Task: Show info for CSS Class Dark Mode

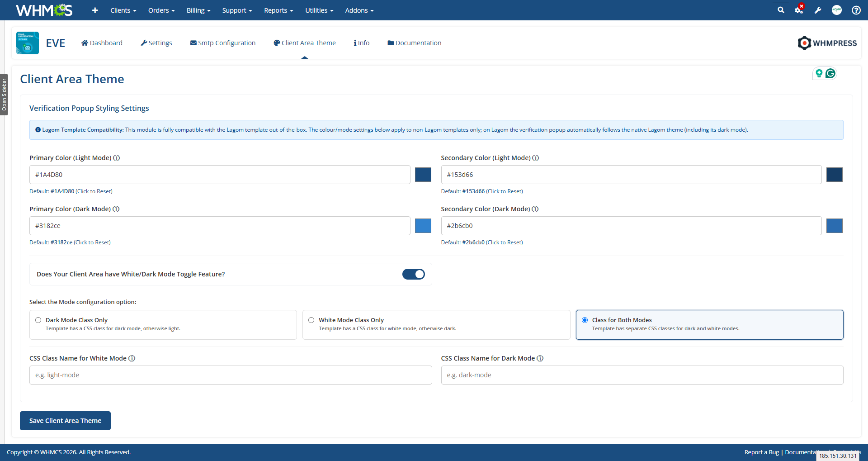Action: (x=540, y=358)
